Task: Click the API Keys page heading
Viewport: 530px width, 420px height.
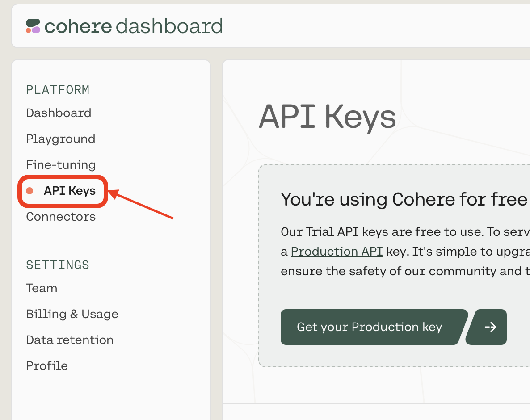Action: point(327,117)
